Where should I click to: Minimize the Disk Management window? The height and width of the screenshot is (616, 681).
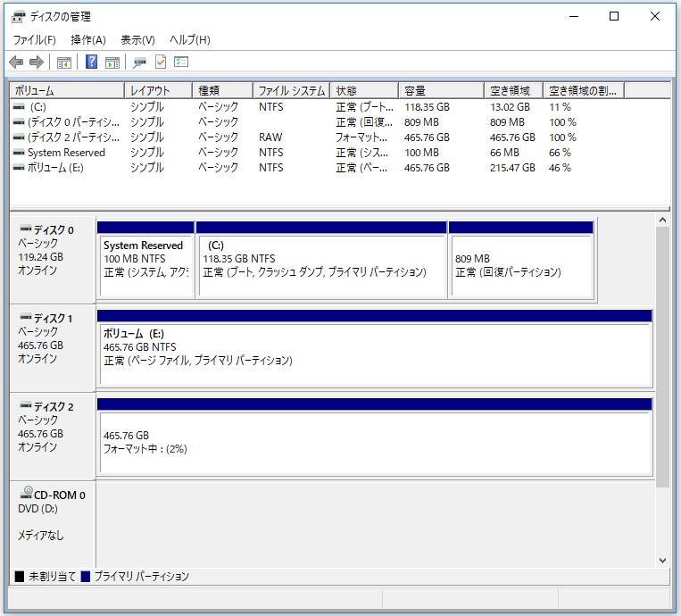pyautogui.click(x=574, y=16)
